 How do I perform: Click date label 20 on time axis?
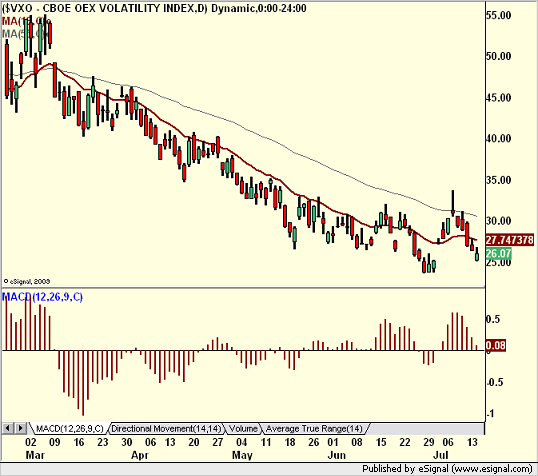(194, 442)
